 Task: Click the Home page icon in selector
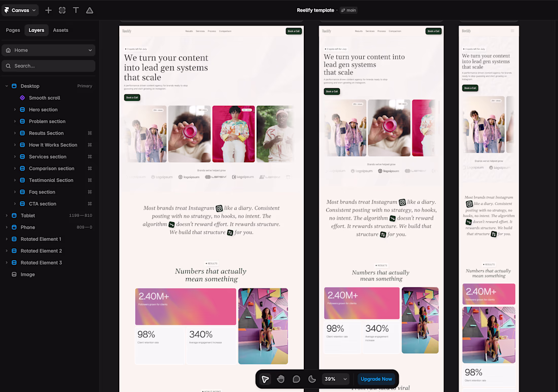tap(8, 50)
